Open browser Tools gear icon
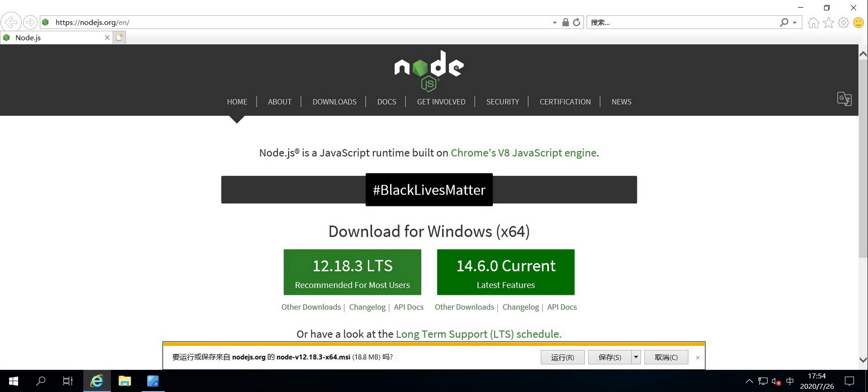 [844, 23]
